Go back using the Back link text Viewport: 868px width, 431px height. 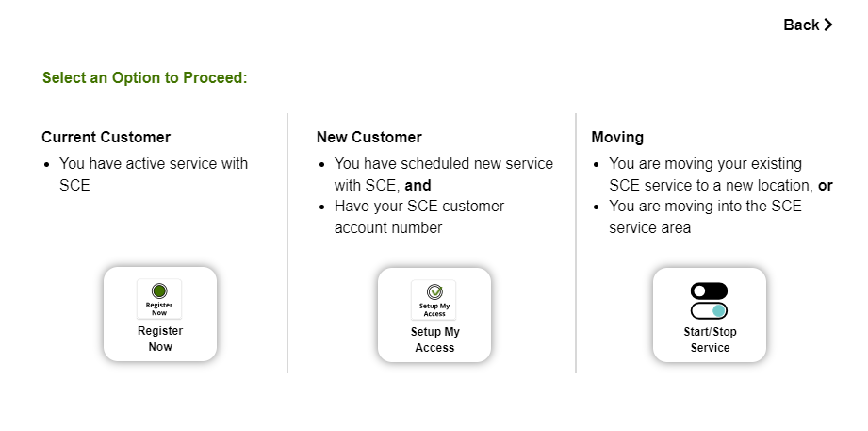(801, 25)
